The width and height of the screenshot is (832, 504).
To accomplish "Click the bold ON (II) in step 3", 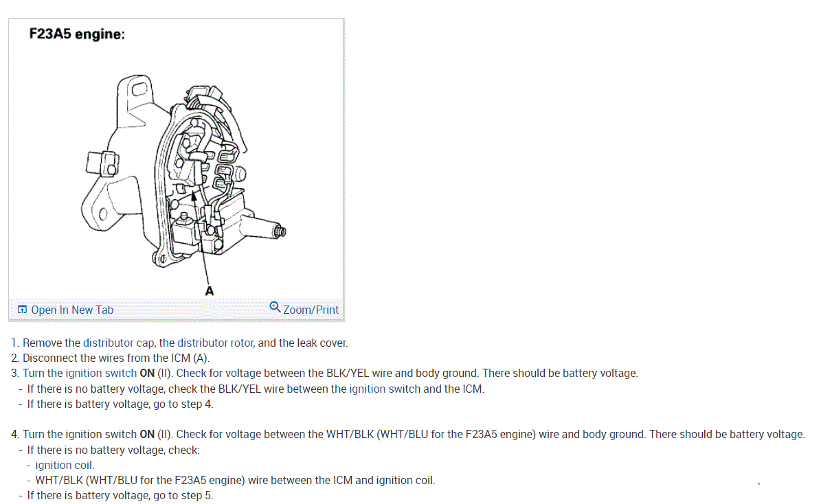I will 156,374.
